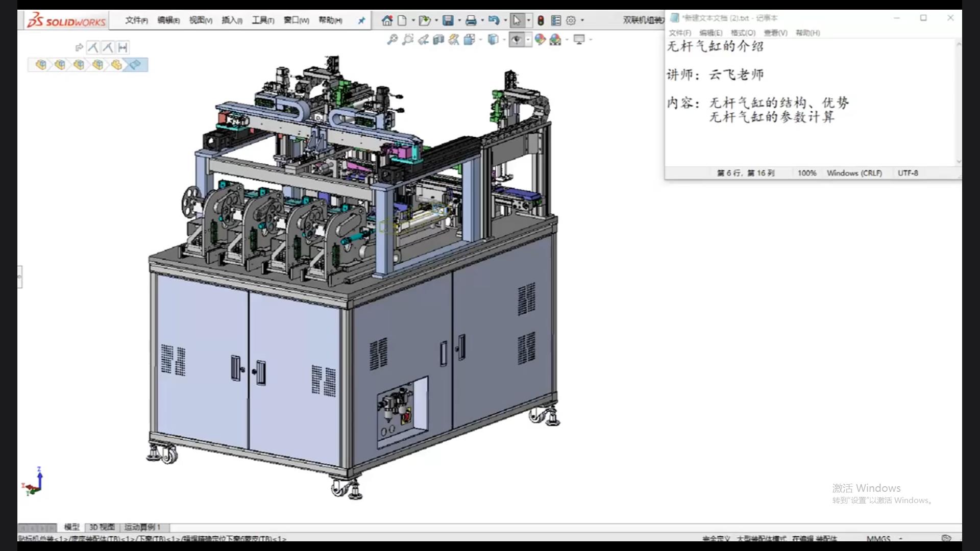Select the first angled mate icon in breadcrumb toolbar

[x=92, y=47]
